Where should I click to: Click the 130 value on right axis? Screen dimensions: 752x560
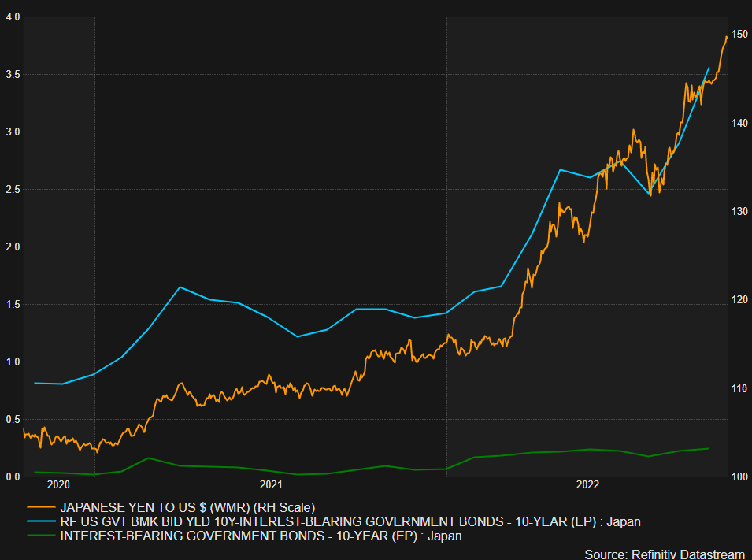(x=740, y=211)
